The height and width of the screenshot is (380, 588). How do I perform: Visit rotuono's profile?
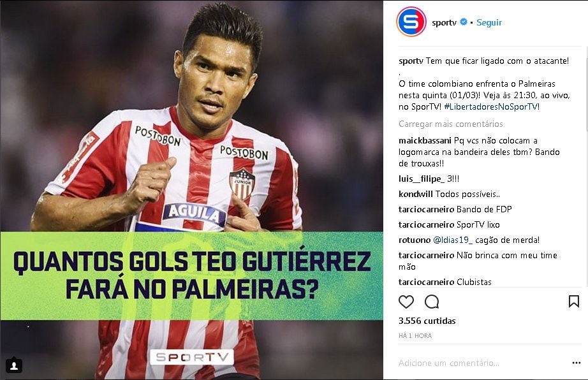415,240
